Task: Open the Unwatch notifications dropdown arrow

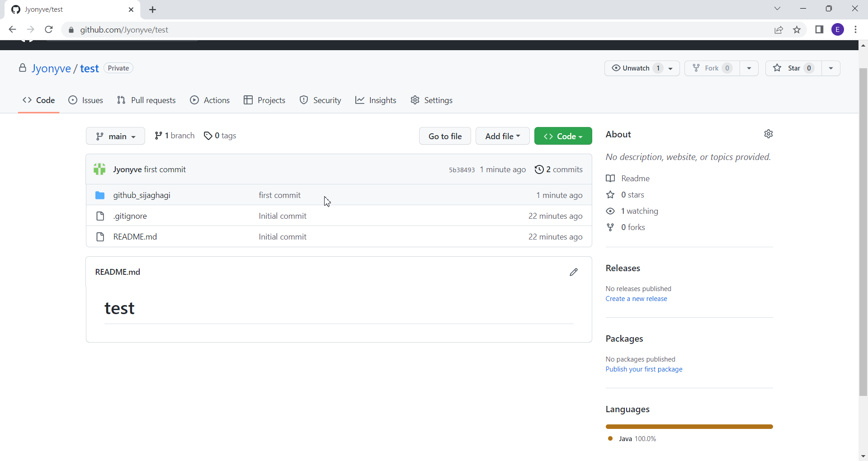Action: tap(671, 68)
